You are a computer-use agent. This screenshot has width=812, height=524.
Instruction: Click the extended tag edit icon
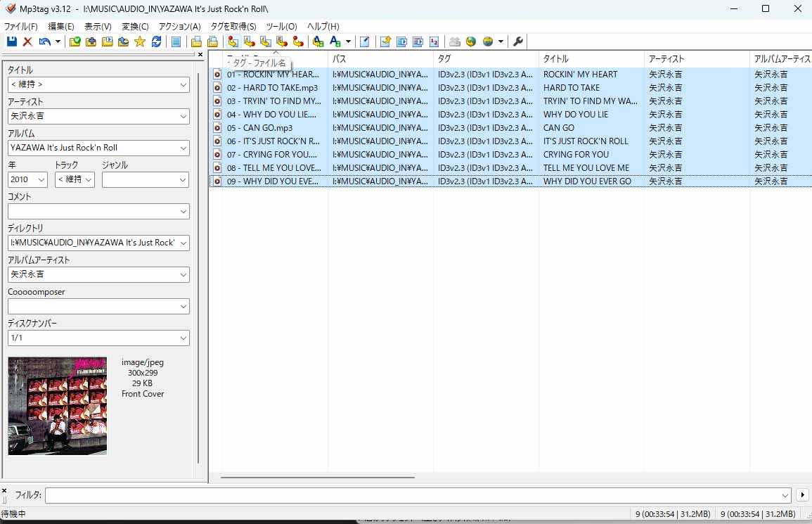tap(176, 41)
